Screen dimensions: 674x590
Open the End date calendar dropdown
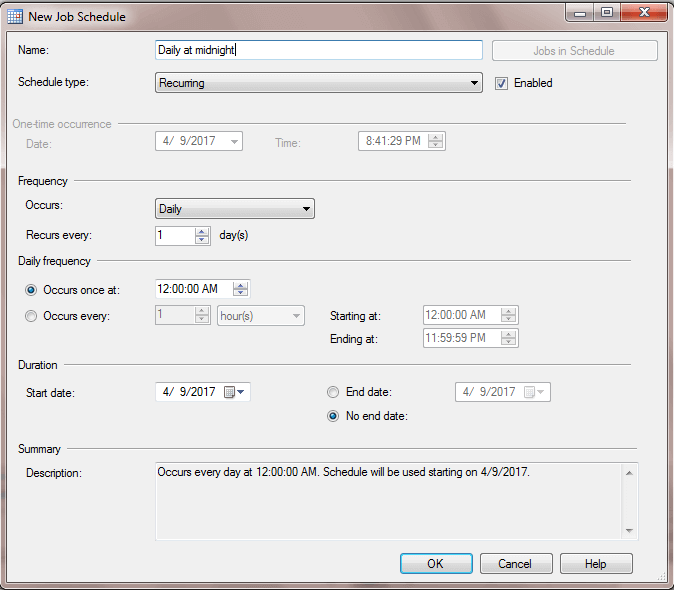click(x=535, y=392)
